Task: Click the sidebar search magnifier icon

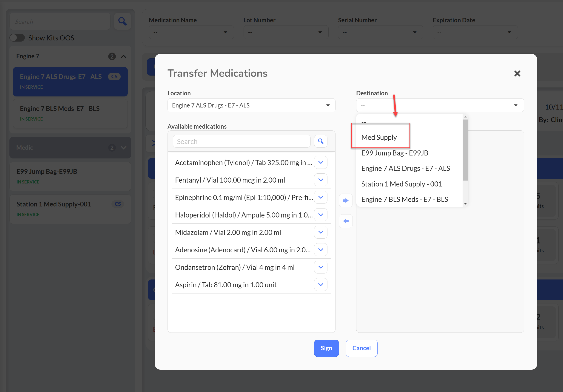Action: [x=122, y=21]
